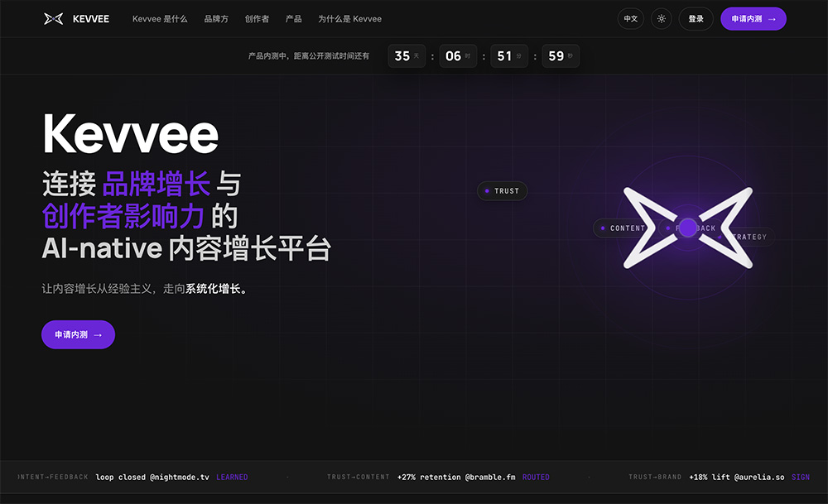Open 为什么是 Kevvee nav item

pos(349,19)
